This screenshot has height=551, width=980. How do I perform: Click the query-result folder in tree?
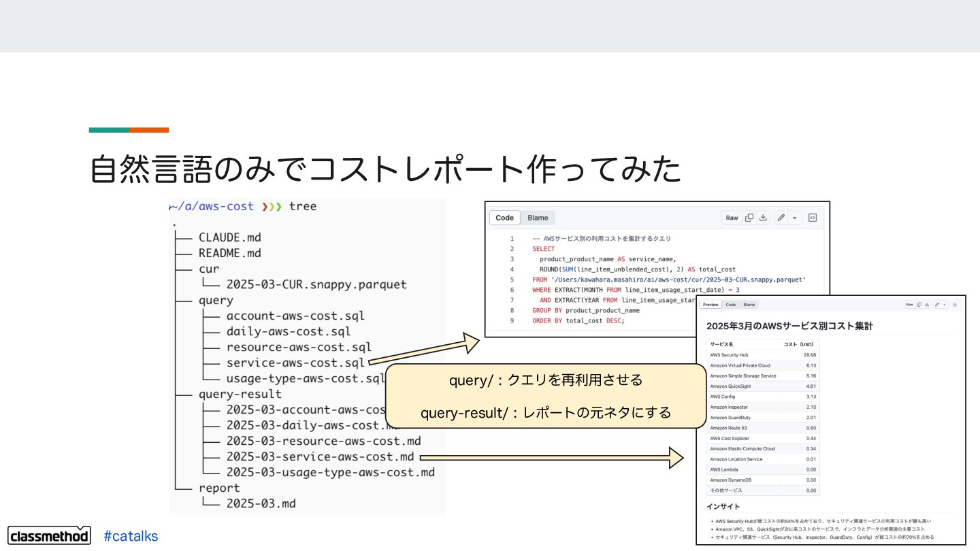coord(240,394)
